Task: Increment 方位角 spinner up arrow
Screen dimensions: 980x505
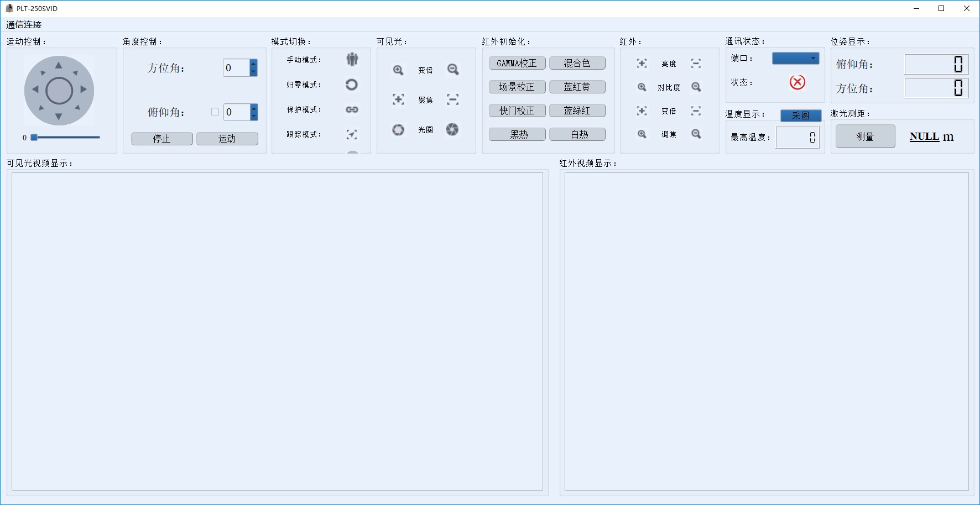Action: [x=253, y=64]
